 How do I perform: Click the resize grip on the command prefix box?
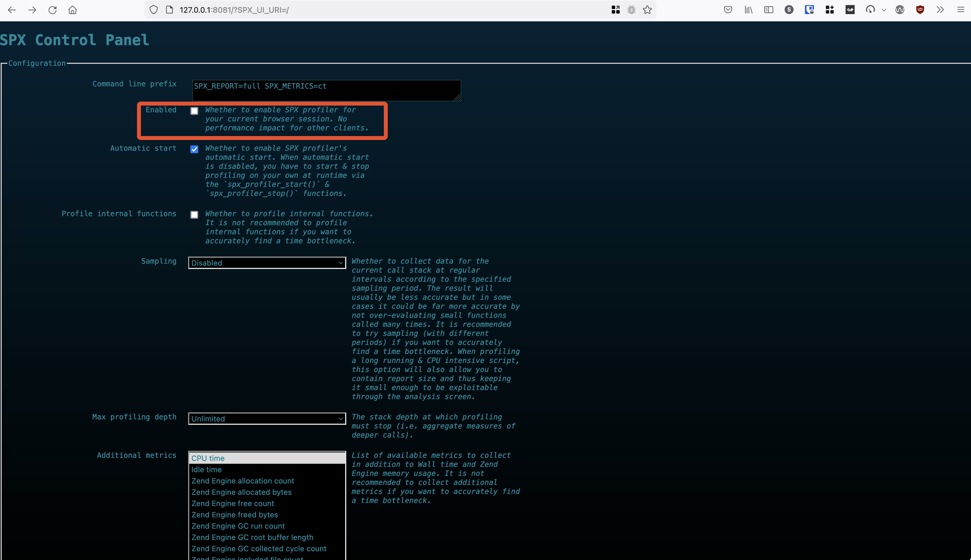[x=457, y=97]
